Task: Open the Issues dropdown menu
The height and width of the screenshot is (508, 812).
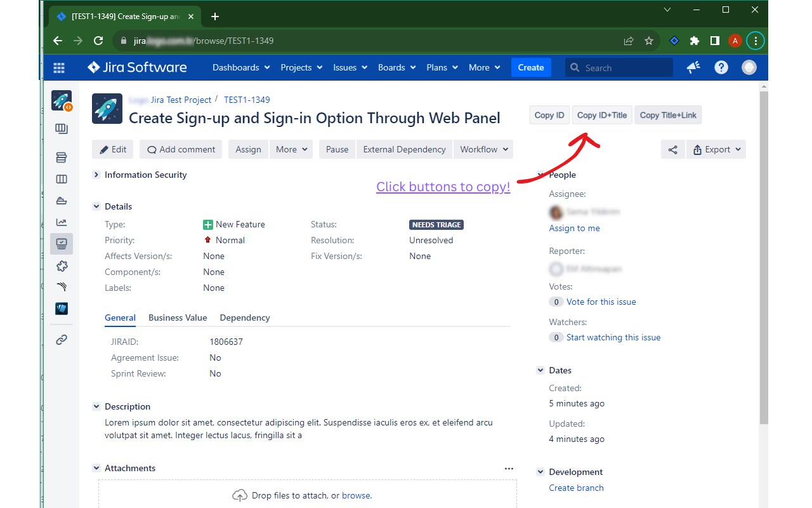Action: click(351, 67)
